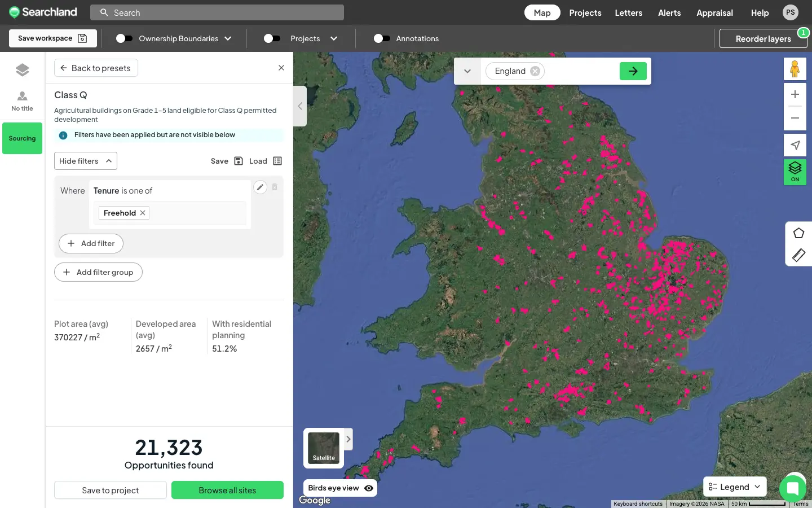
Task: Click the locate me arrow icon
Action: point(795,145)
